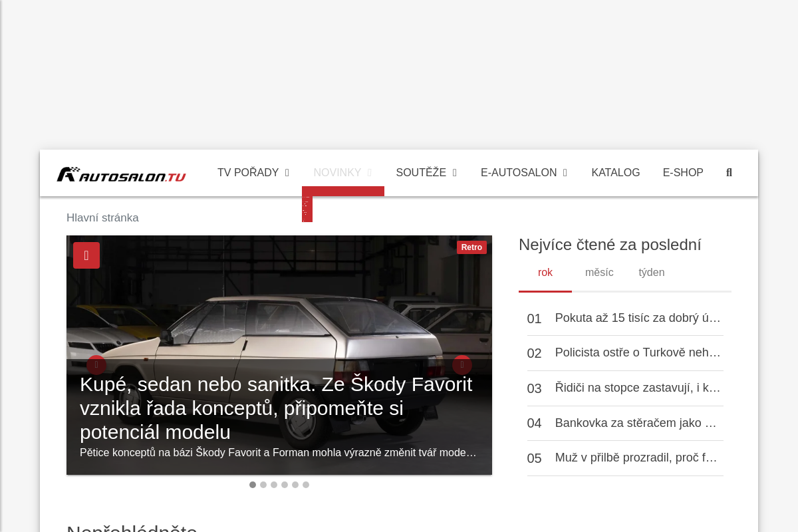Click the red icon badge on slider image
Viewport: 798px width, 532px height.
coord(86,255)
